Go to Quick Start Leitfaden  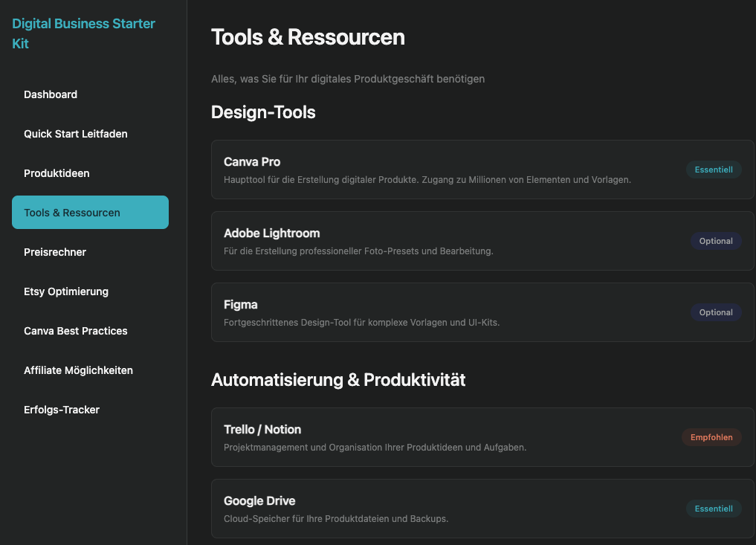[x=76, y=134]
